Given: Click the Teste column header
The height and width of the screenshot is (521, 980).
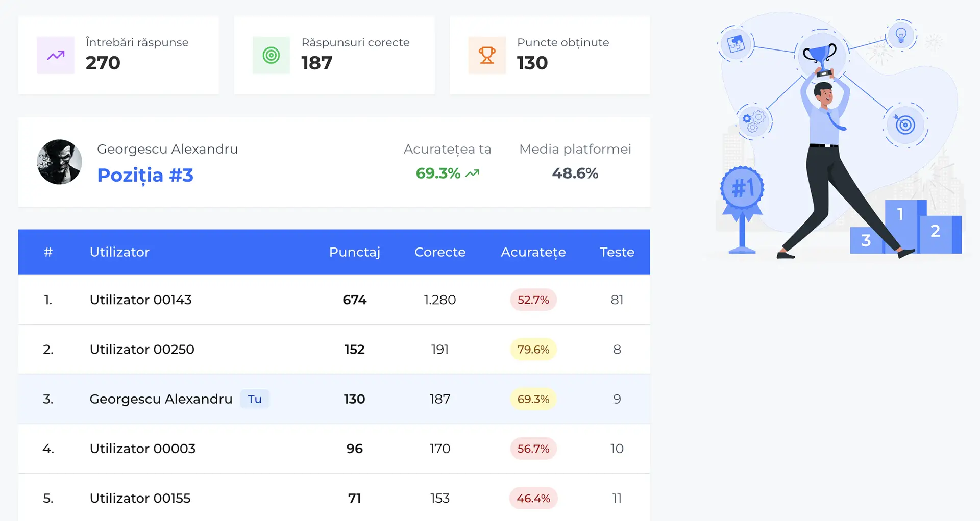Looking at the screenshot, I should pos(617,252).
